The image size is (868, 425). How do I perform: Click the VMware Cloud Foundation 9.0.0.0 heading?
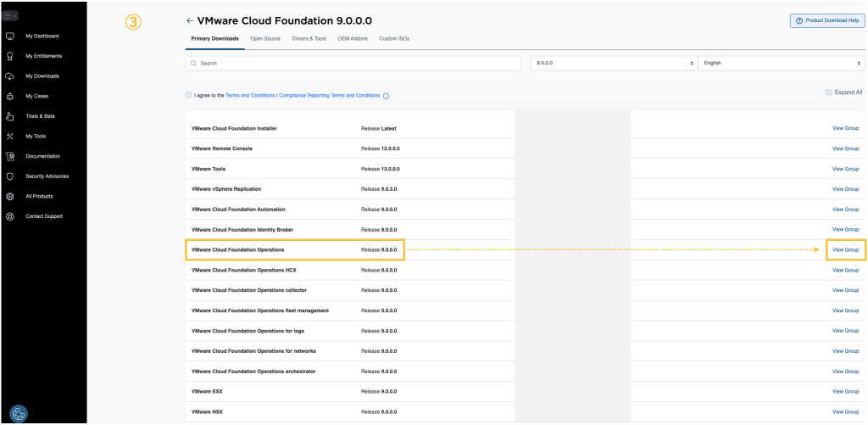tap(285, 21)
